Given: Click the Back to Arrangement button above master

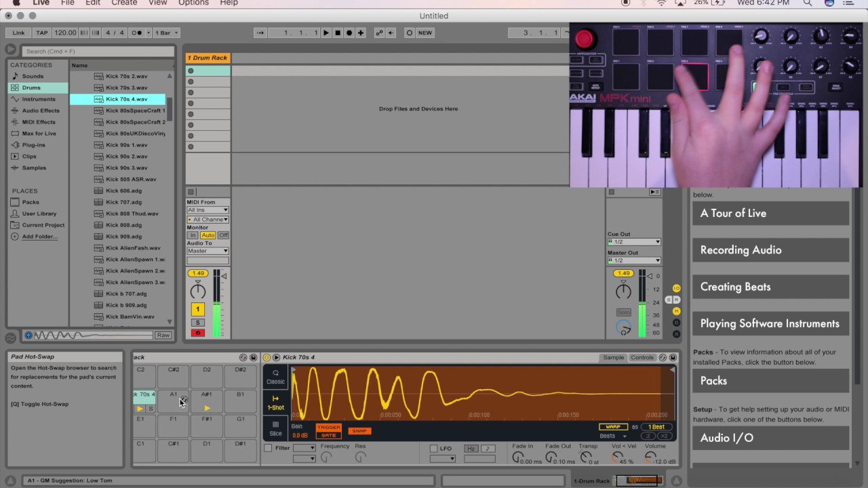Looking at the screenshot, I should (654, 192).
